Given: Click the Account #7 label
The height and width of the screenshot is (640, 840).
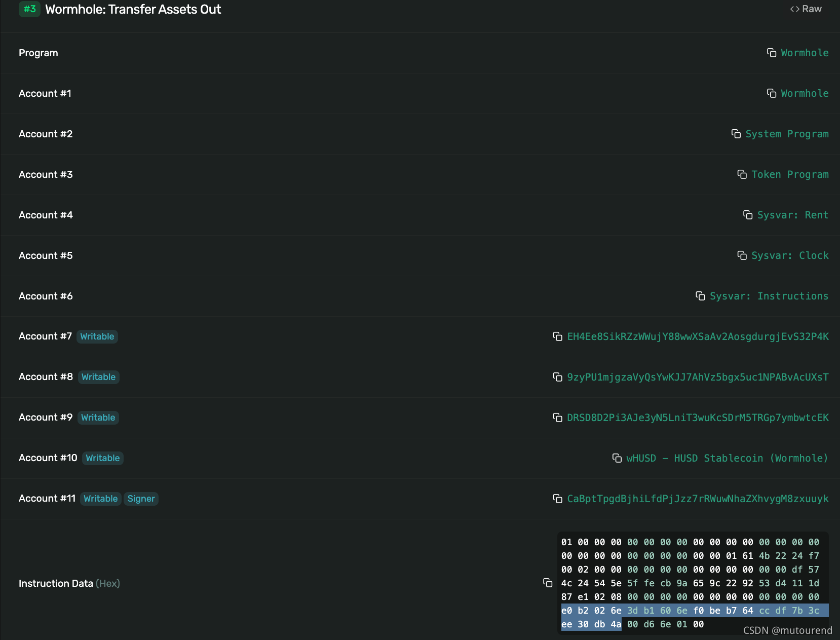Looking at the screenshot, I should pyautogui.click(x=45, y=336).
